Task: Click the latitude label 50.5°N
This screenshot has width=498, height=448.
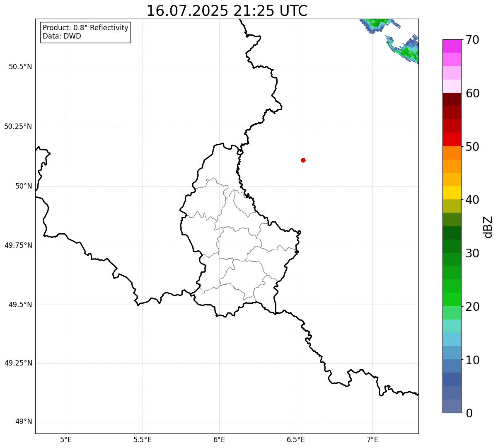Action: click(20, 67)
